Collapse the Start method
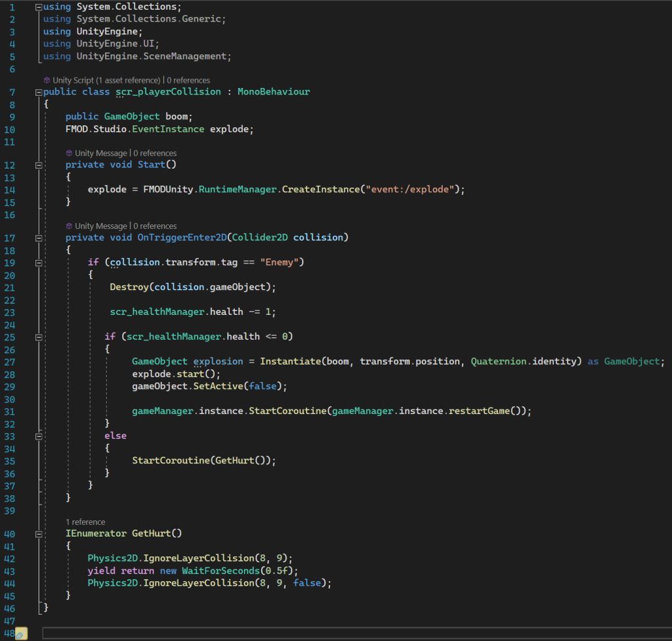The height and width of the screenshot is (641, 672). point(38,165)
